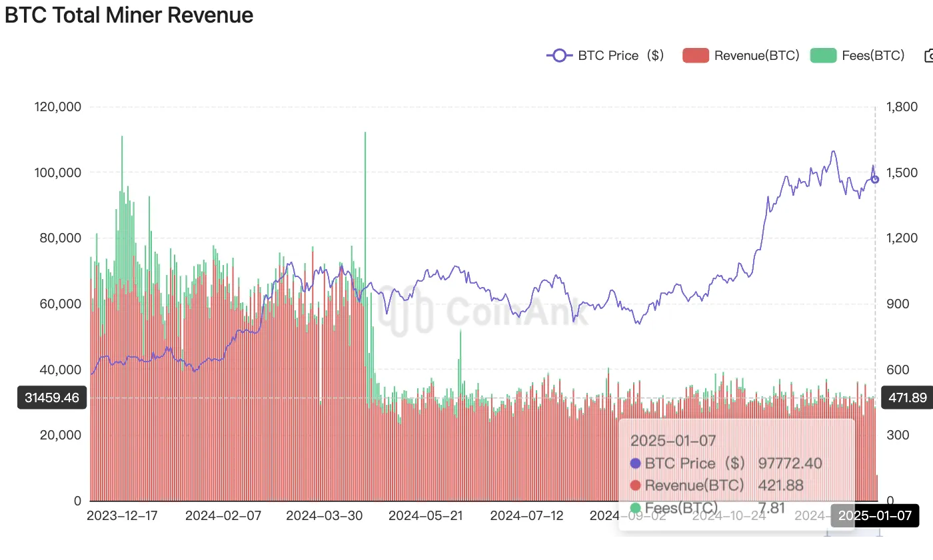This screenshot has height=560, width=933.
Task: Click the 80,000 price axis label
Action: (61, 238)
